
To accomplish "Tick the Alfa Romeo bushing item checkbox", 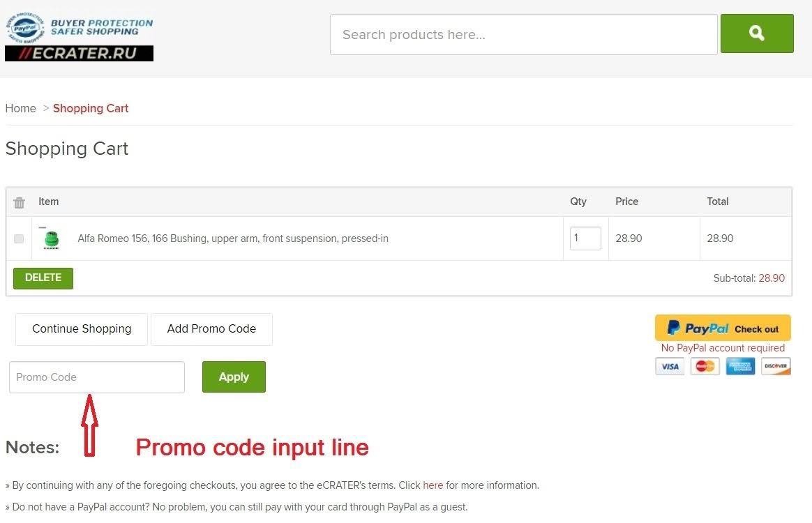I will pos(19,238).
